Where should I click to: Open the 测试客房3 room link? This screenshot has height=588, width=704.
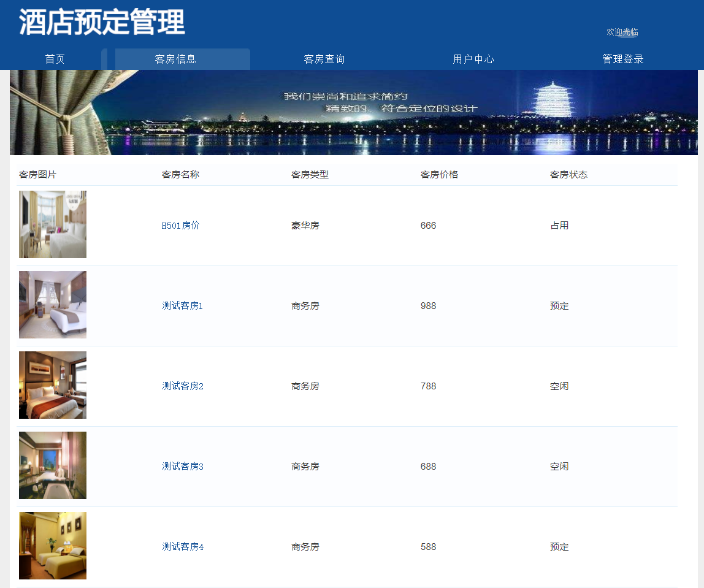182,467
